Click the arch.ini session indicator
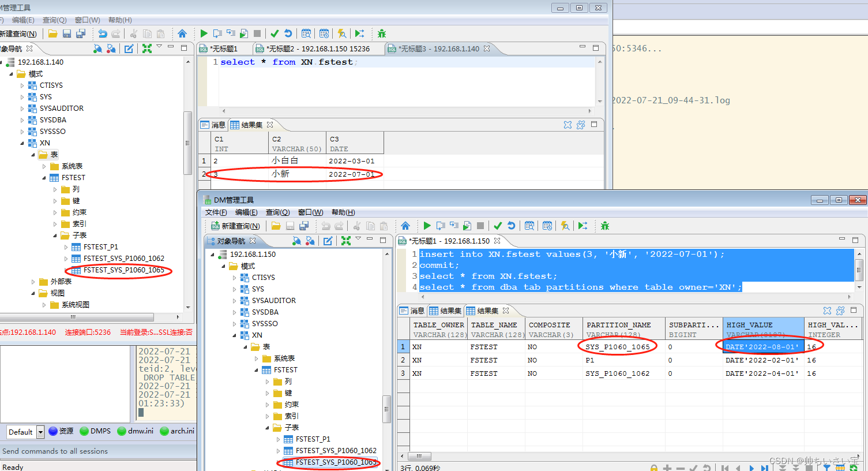Viewport: 868px width, 471px height. pyautogui.click(x=177, y=431)
